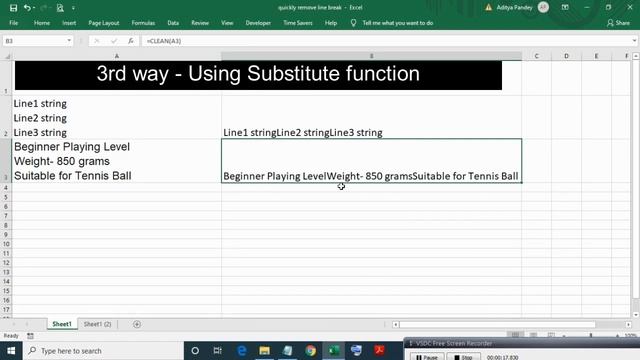Click the Cancel formula X icon
640x360 pixels.
97,41
